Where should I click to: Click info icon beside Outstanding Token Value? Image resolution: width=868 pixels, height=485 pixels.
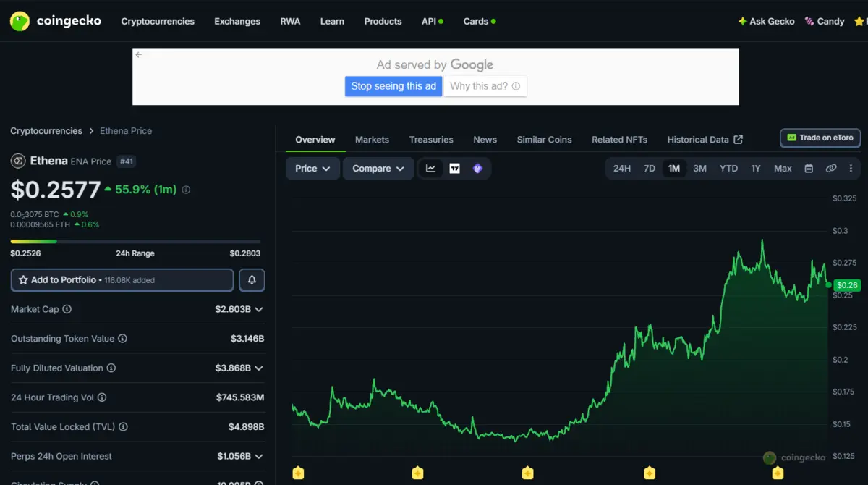(122, 339)
